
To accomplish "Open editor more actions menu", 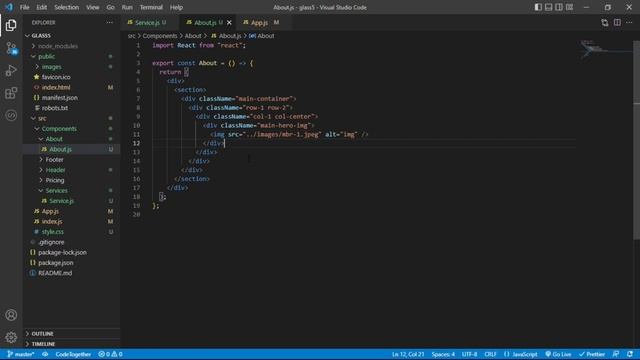I will point(629,23).
